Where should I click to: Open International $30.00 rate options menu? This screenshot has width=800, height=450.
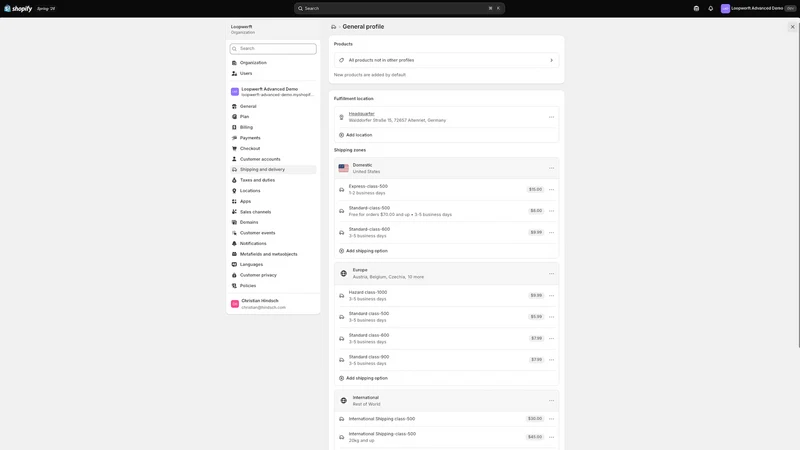(x=552, y=419)
